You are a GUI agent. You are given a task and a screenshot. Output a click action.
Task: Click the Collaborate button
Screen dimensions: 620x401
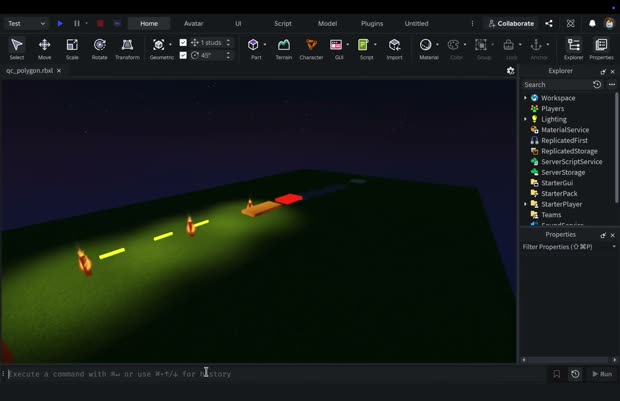click(x=511, y=23)
